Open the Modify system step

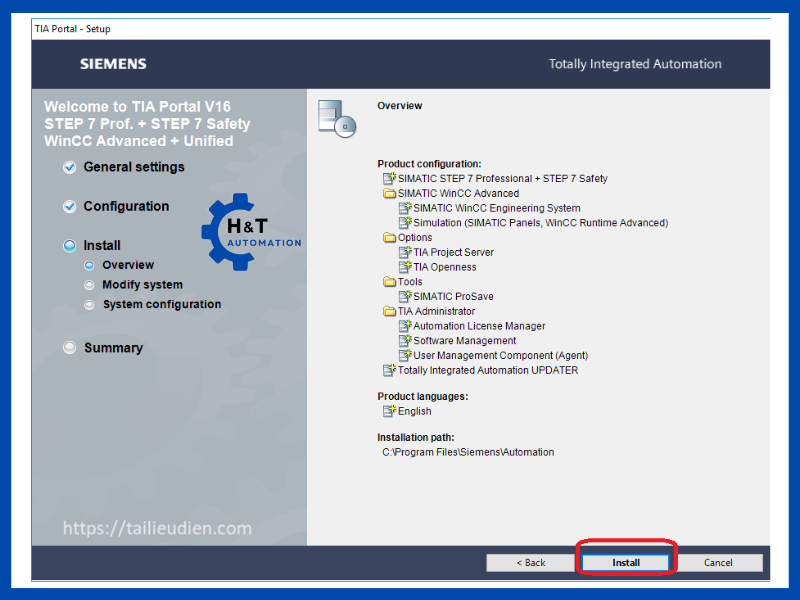click(142, 285)
